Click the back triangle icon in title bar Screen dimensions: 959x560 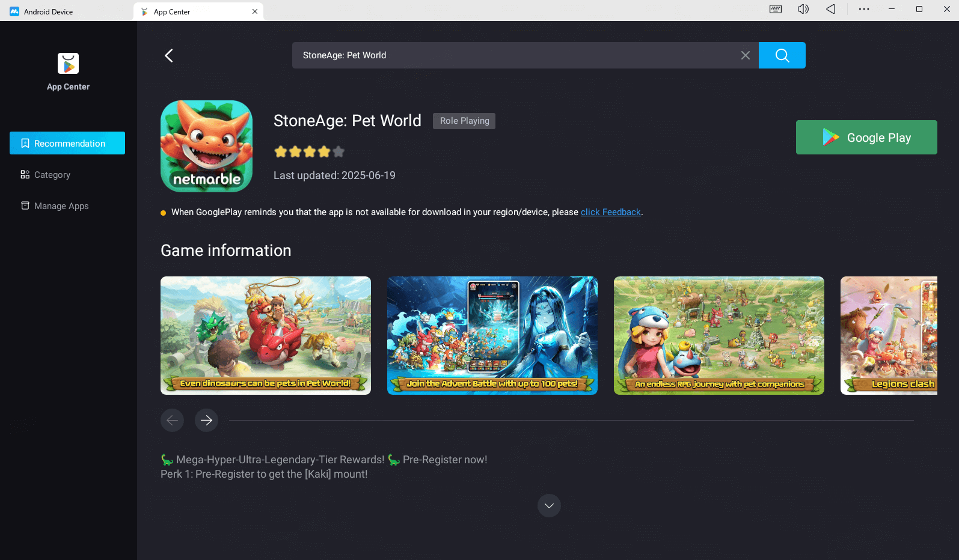[x=831, y=9]
